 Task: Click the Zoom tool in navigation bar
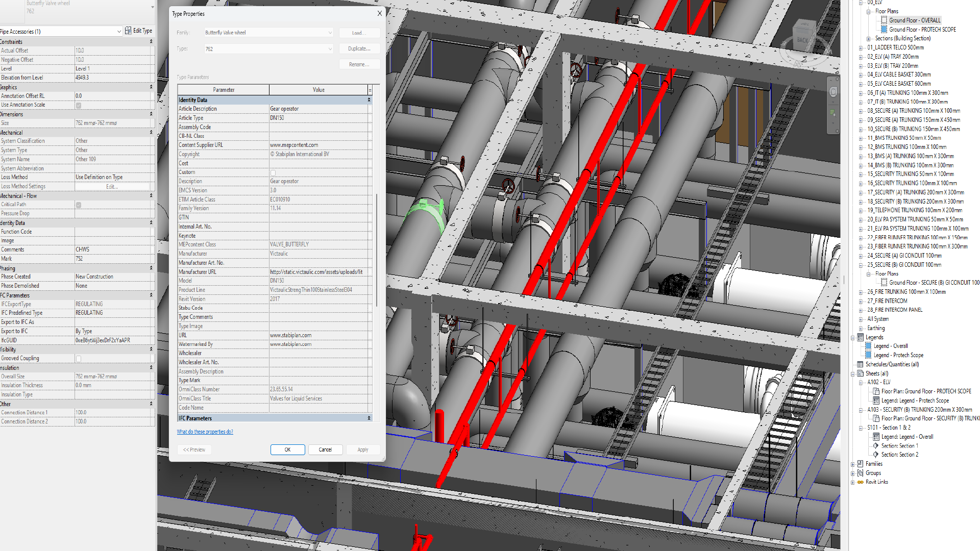pyautogui.click(x=833, y=113)
